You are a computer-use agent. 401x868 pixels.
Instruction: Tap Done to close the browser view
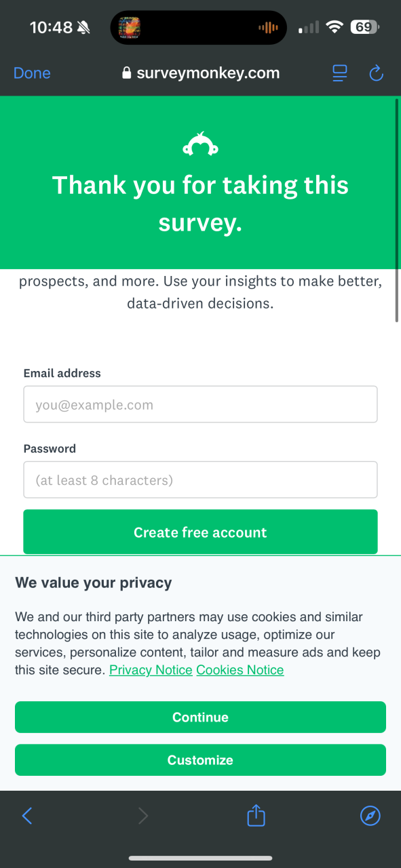[32, 73]
